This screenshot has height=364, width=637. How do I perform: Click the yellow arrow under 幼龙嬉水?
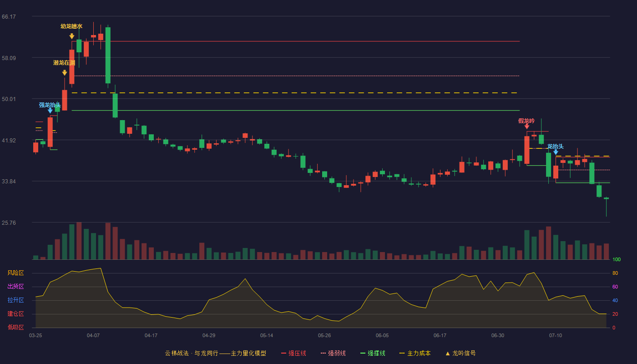pyautogui.click(x=72, y=36)
